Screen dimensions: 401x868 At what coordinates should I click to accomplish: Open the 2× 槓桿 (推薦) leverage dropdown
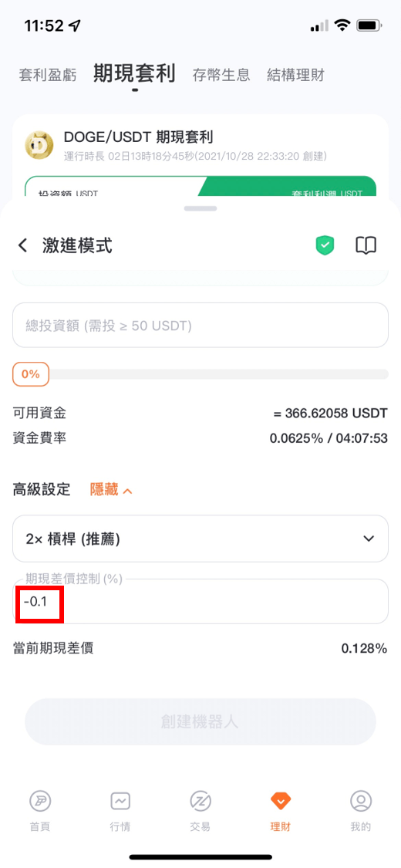(x=200, y=538)
